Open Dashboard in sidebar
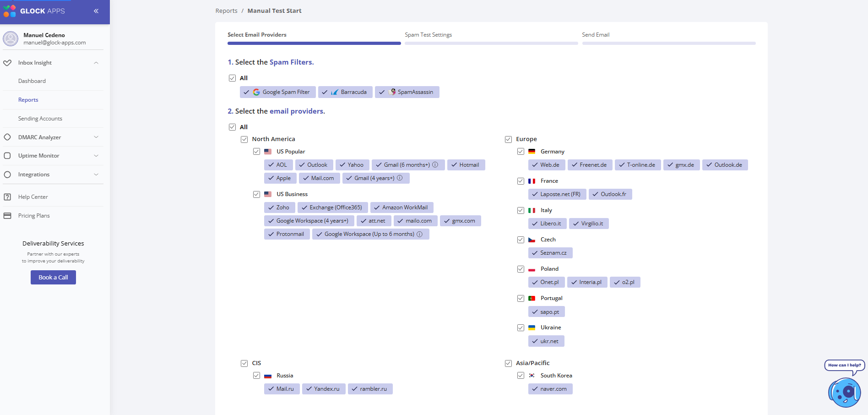 (x=32, y=81)
